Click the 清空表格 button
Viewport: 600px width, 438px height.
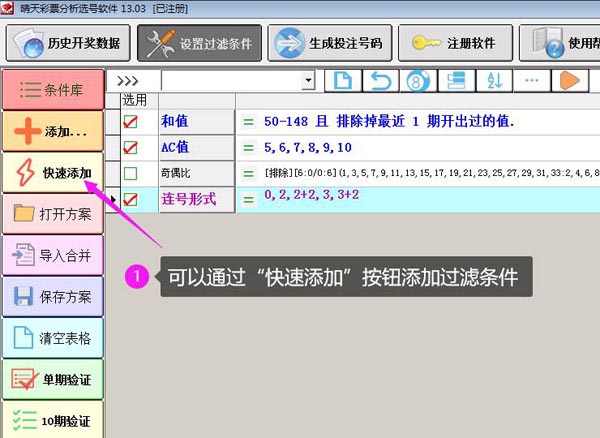click(x=52, y=338)
